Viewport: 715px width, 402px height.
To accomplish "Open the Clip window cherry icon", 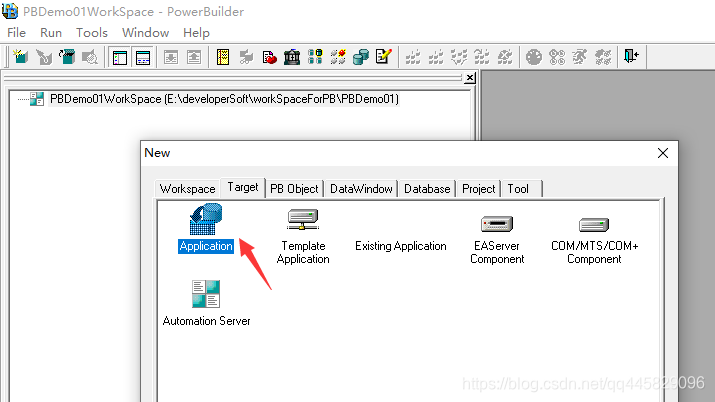I will click(x=269, y=57).
